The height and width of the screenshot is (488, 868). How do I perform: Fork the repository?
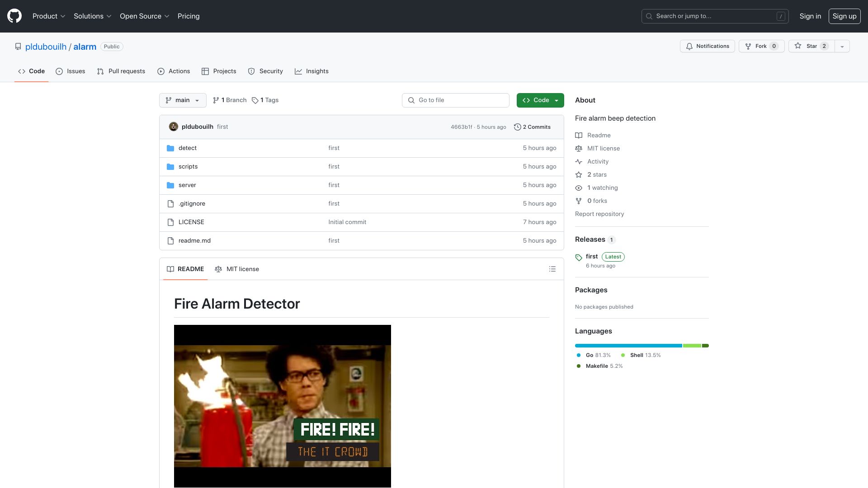point(761,46)
